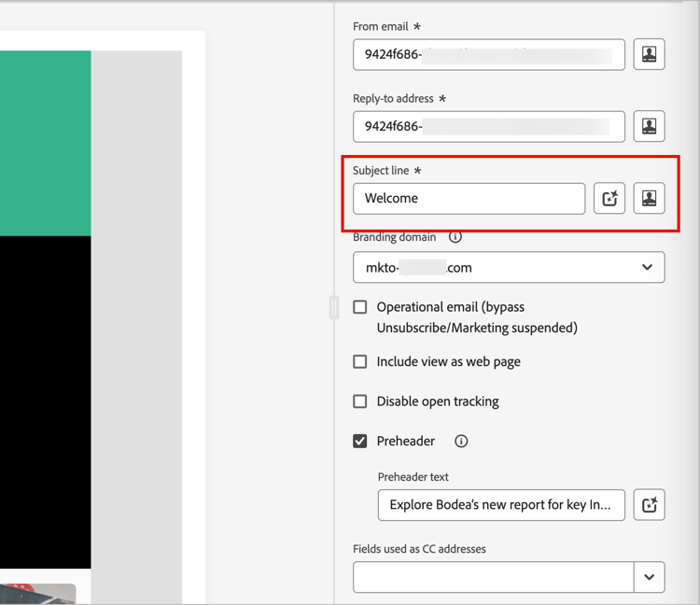Click the image at bottom of email preview
Viewport: 700px width, 605px height.
tap(38, 594)
